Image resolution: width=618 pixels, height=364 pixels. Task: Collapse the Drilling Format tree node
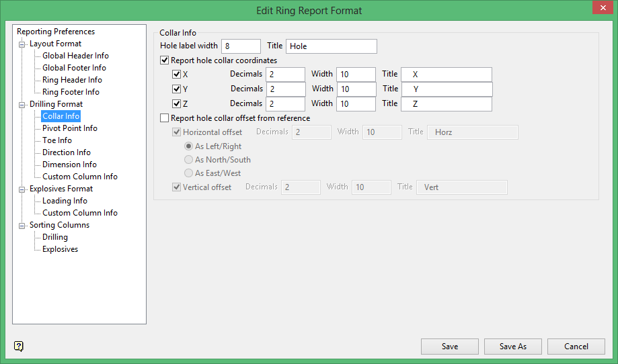tap(22, 105)
